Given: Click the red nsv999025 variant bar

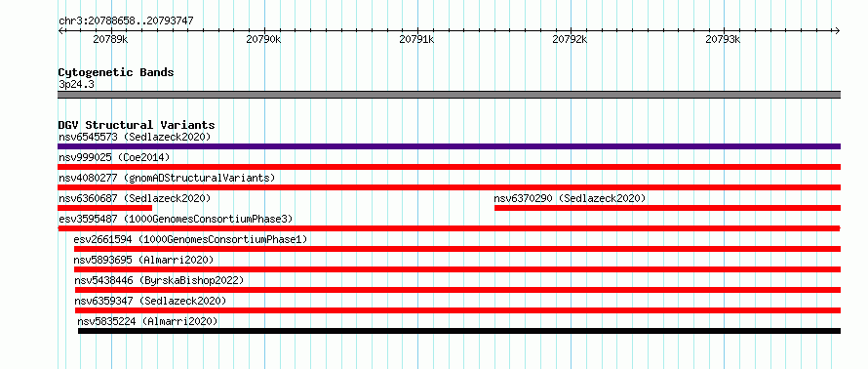Looking at the screenshot, I should [x=449, y=167].
